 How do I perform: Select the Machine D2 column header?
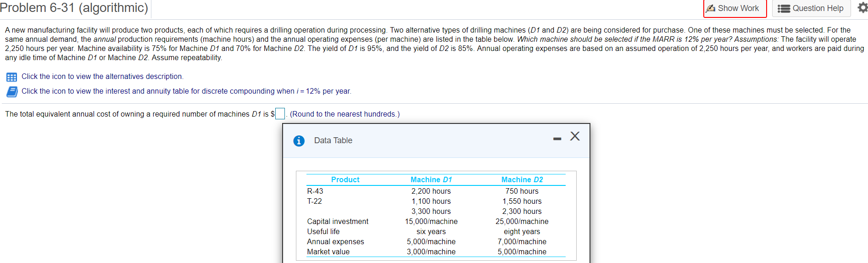[522, 180]
